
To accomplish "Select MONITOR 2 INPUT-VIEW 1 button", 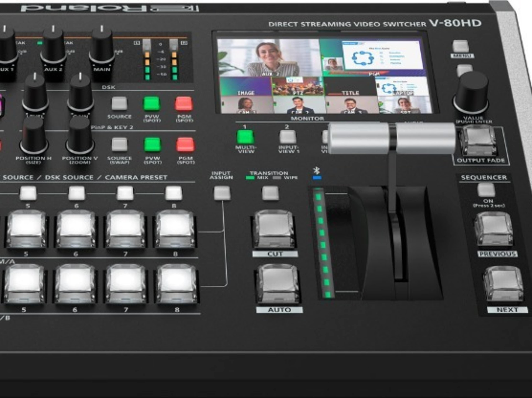I will click(288, 137).
